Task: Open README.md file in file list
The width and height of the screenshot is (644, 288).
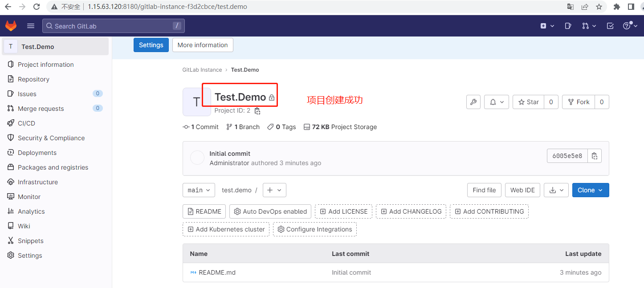Action: point(217,272)
